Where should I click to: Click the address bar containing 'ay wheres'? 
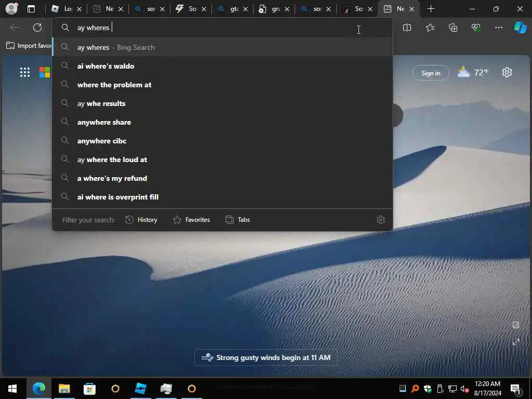point(222,28)
